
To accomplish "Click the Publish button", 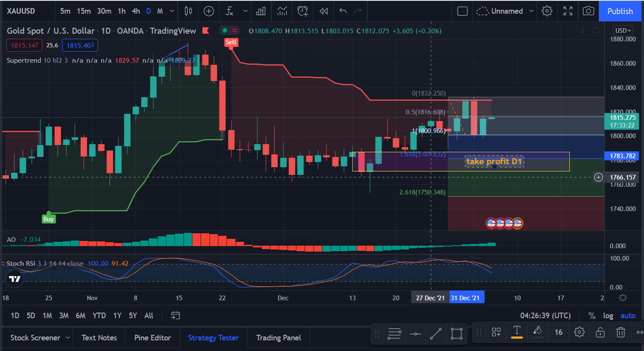I will coord(620,11).
